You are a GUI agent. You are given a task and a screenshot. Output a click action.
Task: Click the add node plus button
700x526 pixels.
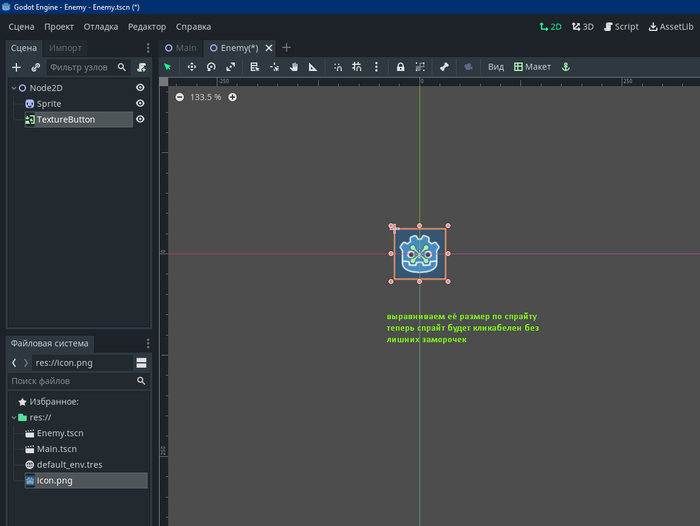point(16,67)
